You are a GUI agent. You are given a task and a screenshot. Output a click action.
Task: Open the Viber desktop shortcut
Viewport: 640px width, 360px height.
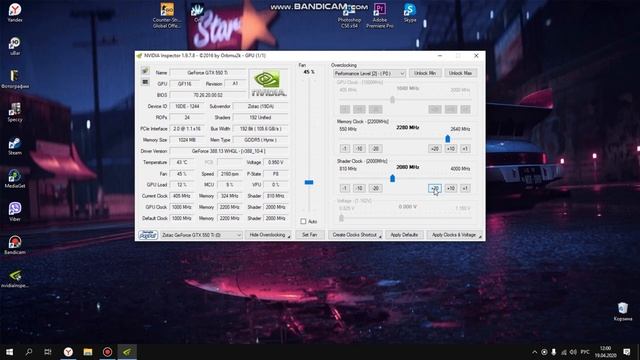(15, 212)
